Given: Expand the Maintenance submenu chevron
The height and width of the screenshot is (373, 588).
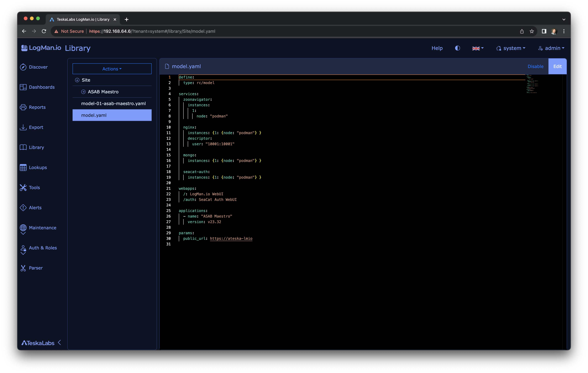Looking at the screenshot, I should [23, 233].
